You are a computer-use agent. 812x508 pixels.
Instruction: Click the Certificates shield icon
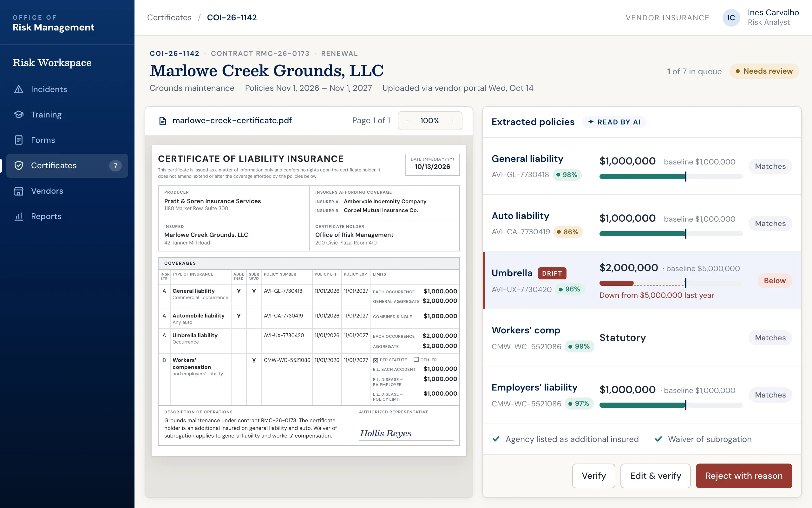(19, 165)
